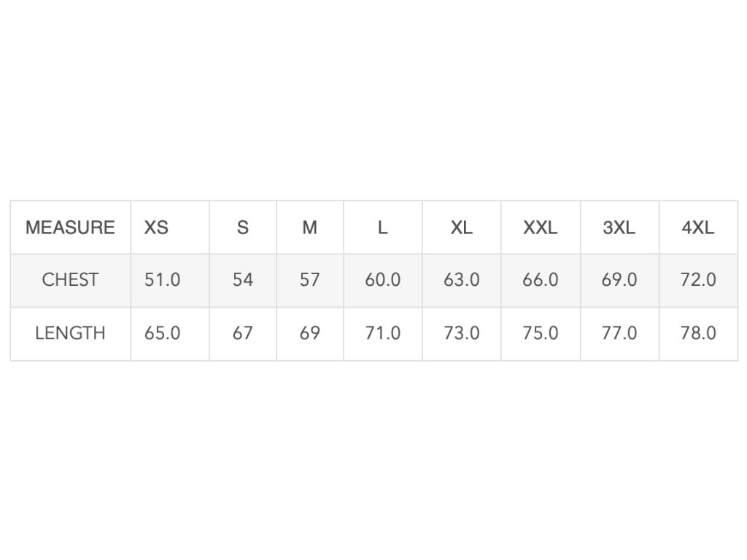The height and width of the screenshot is (560, 747).
Task: Select the M size column header
Action: point(310,227)
